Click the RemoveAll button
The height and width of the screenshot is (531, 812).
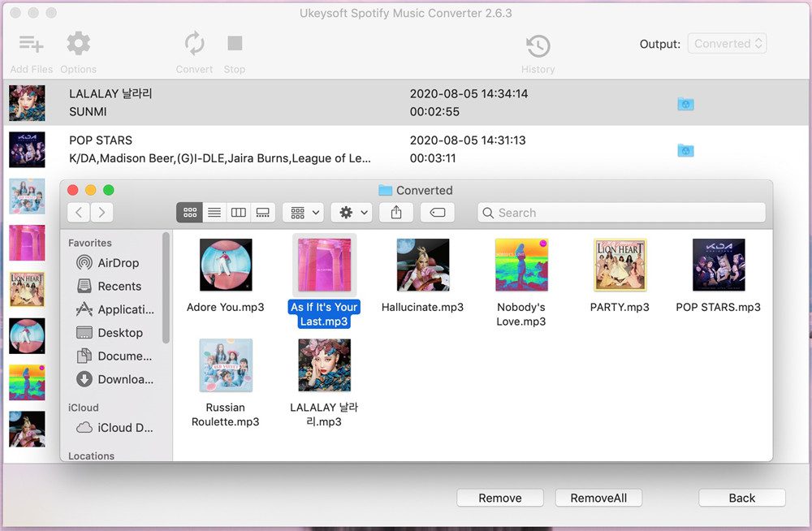click(598, 498)
